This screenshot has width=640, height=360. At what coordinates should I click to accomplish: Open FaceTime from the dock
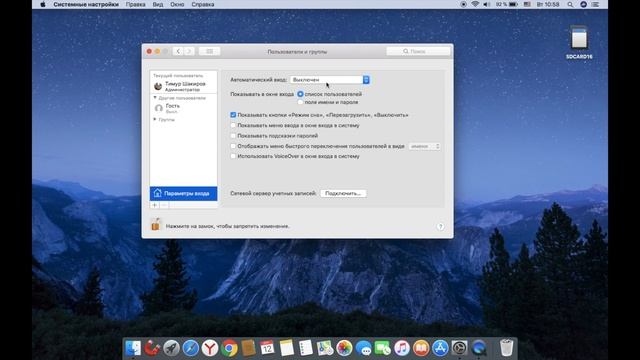tap(382, 348)
